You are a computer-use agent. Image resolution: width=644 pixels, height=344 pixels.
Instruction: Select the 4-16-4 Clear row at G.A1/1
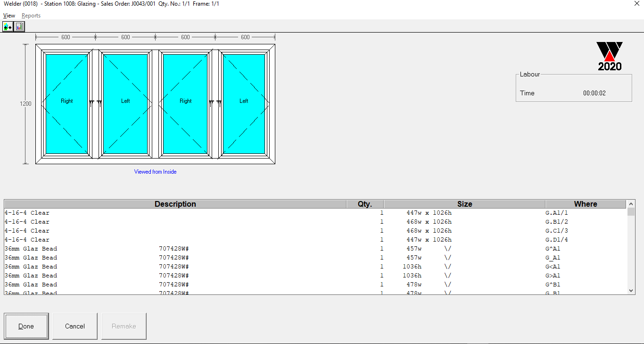(x=189, y=213)
